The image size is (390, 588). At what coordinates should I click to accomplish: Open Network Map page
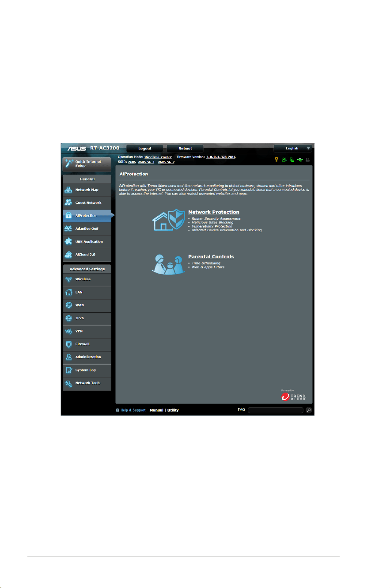pyautogui.click(x=87, y=190)
